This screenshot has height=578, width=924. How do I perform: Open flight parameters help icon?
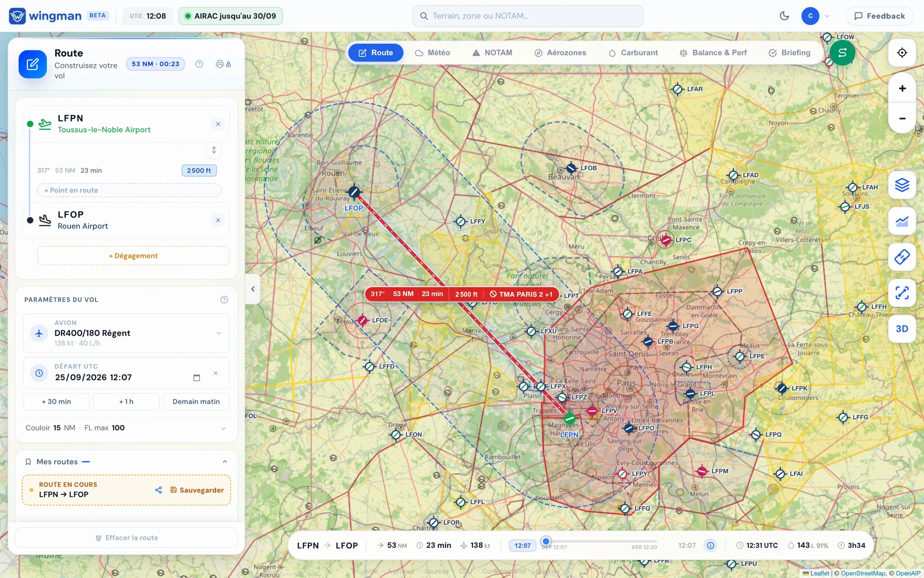(224, 300)
